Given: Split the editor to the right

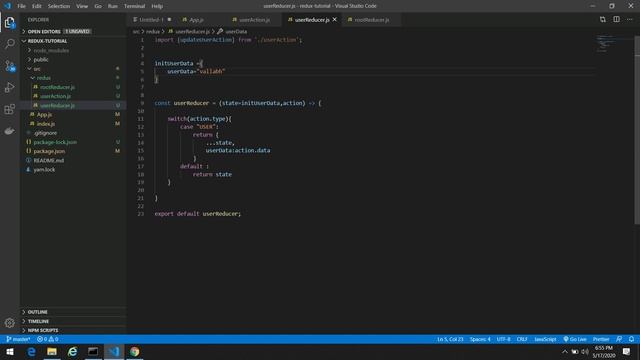Looking at the screenshot, I should coord(616,19).
